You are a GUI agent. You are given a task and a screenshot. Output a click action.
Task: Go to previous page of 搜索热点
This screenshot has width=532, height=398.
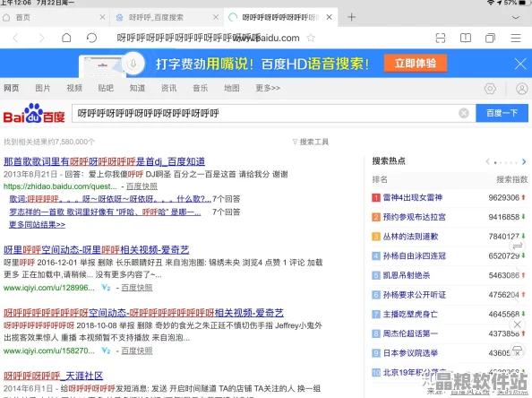(x=487, y=161)
